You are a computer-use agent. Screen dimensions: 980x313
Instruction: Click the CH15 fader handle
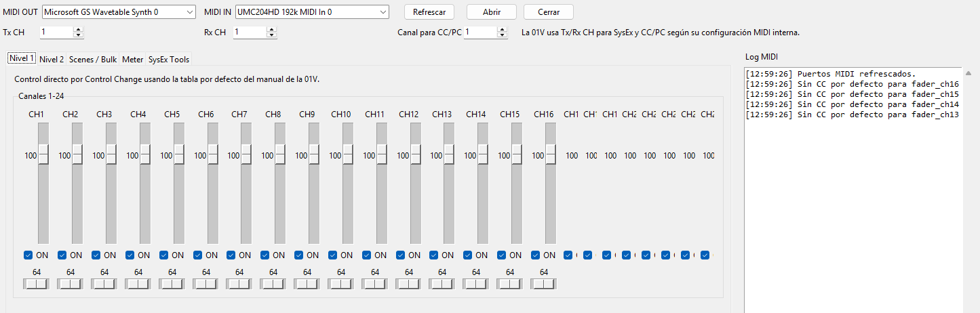point(517,155)
